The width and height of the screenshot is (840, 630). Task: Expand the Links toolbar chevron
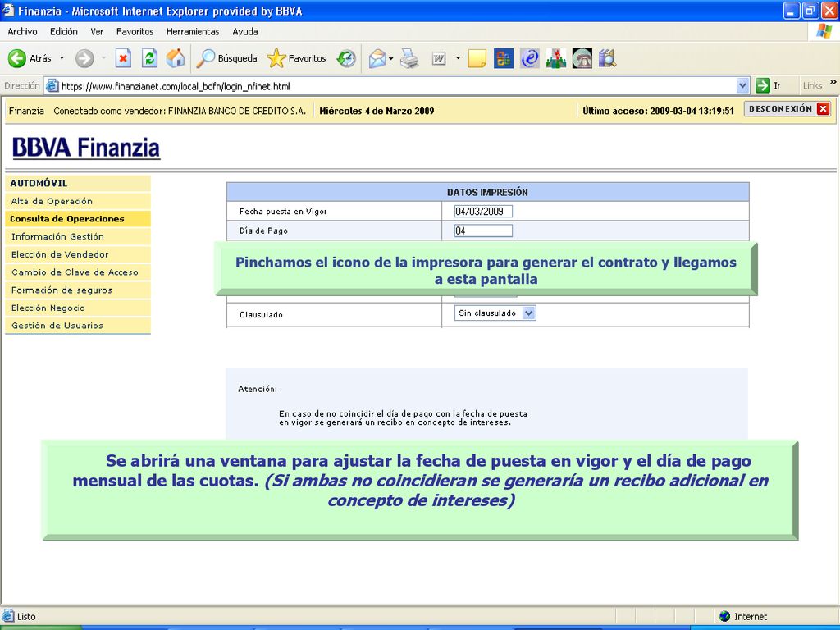click(833, 83)
